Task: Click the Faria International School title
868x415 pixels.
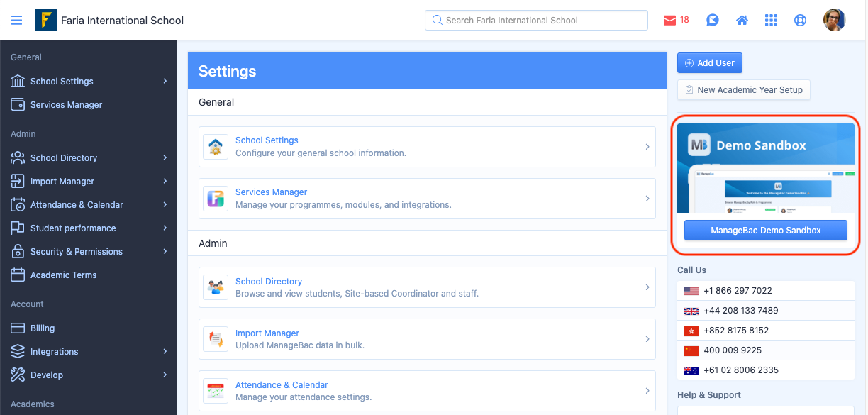Action: [x=122, y=21]
